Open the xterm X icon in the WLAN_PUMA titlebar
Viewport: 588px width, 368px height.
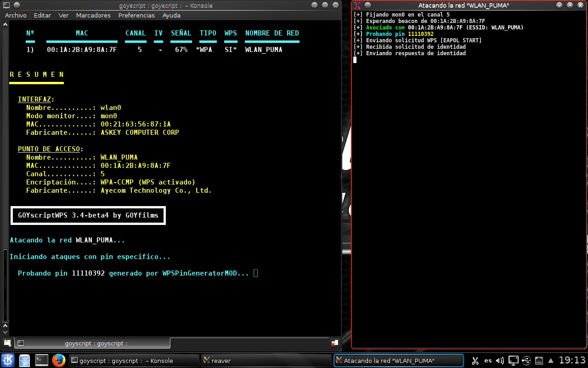357,6
